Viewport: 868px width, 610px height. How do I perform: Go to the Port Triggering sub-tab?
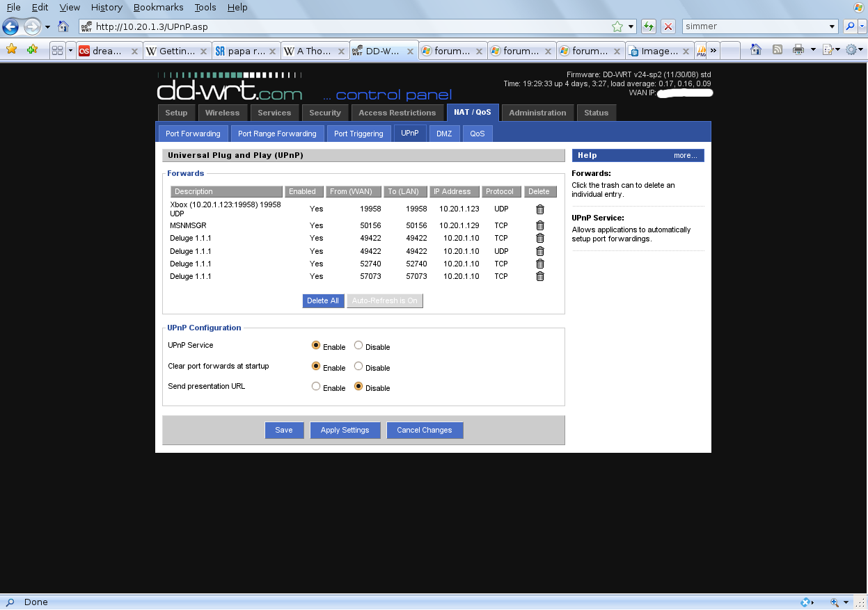pyautogui.click(x=358, y=134)
